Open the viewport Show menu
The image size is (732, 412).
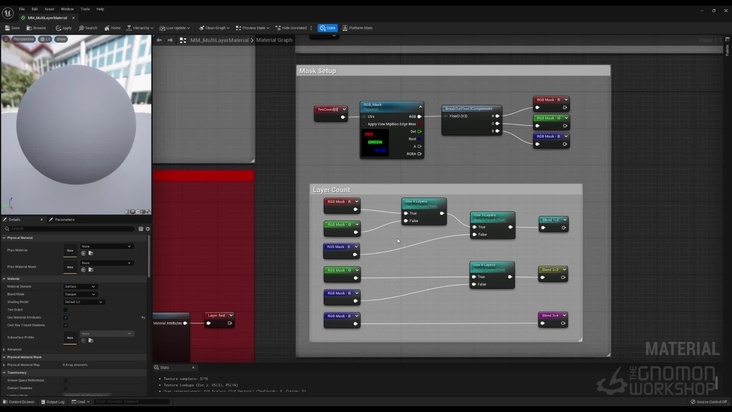point(61,39)
